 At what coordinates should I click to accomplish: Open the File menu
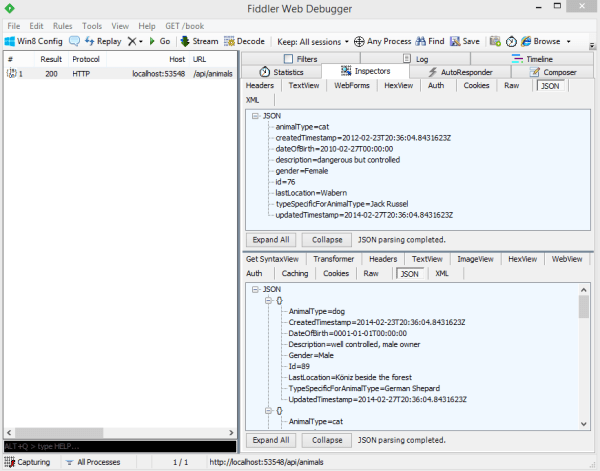click(x=14, y=26)
